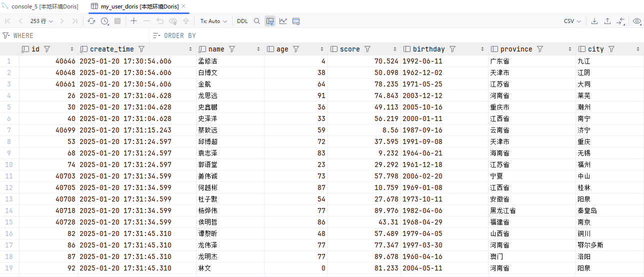The image size is (644, 277).
Task: Toggle the local filter button in toolbar
Action: coord(270,21)
